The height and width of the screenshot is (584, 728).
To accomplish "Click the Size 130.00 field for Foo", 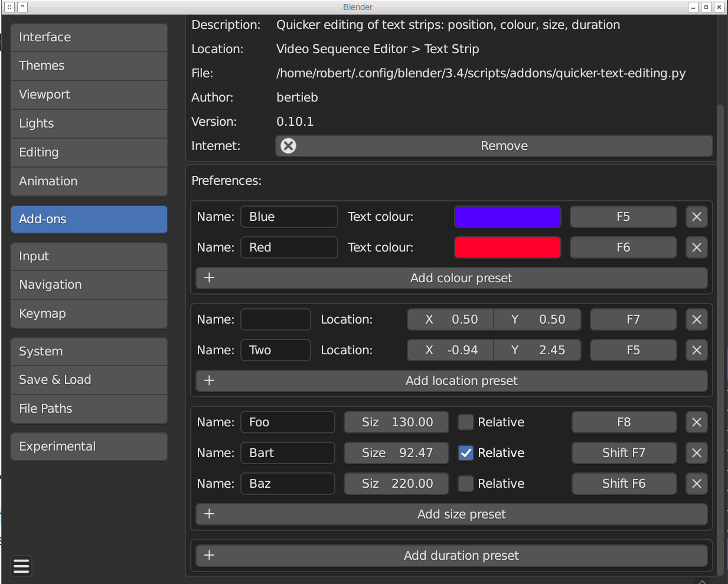I will (x=397, y=422).
